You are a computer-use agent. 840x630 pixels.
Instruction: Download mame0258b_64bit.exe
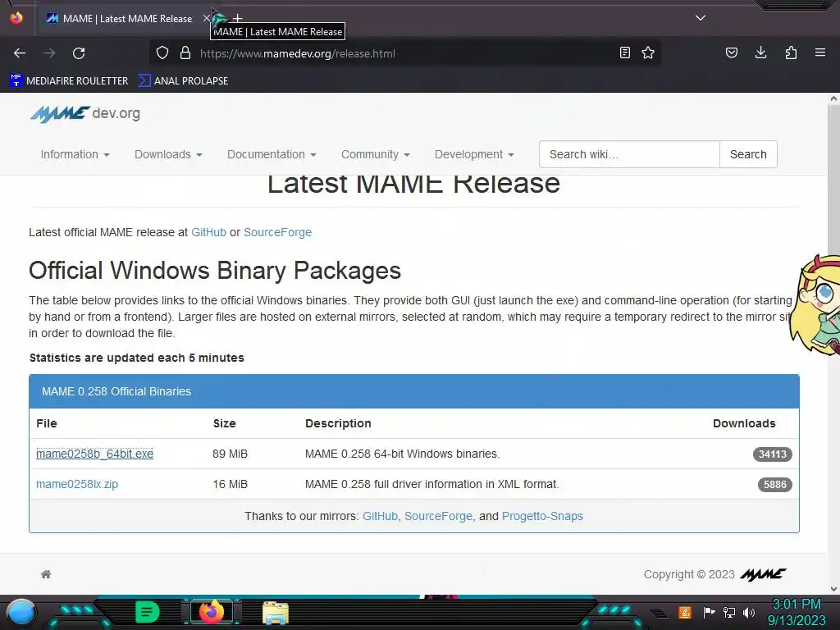tap(95, 454)
